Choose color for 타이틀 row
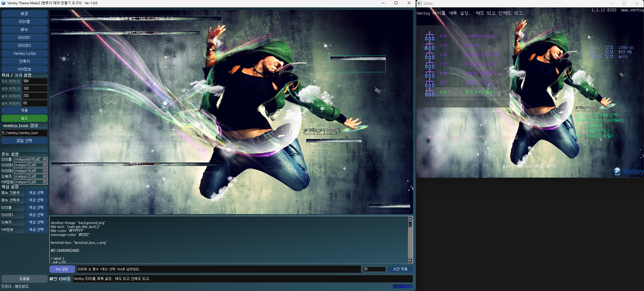644x291 pixels. [x=36, y=208]
